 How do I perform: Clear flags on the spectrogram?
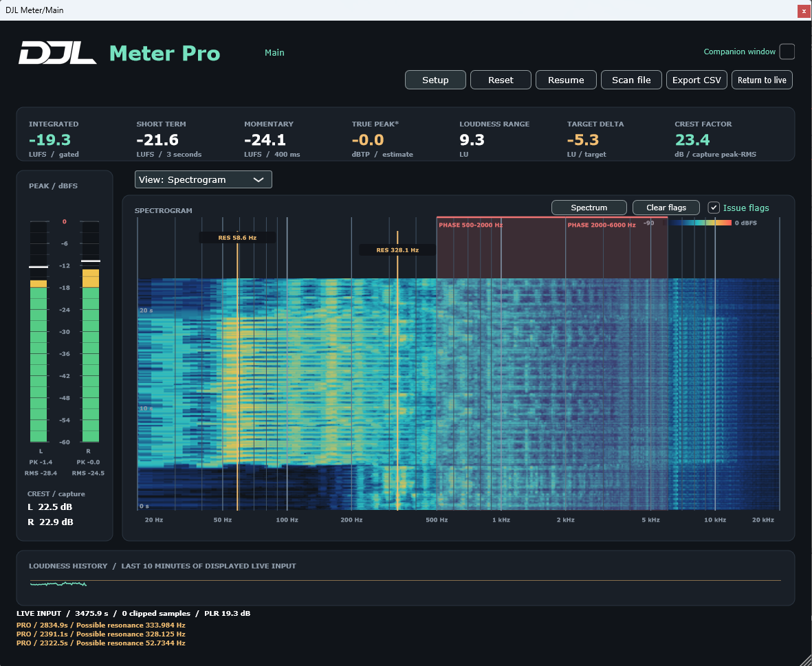666,208
